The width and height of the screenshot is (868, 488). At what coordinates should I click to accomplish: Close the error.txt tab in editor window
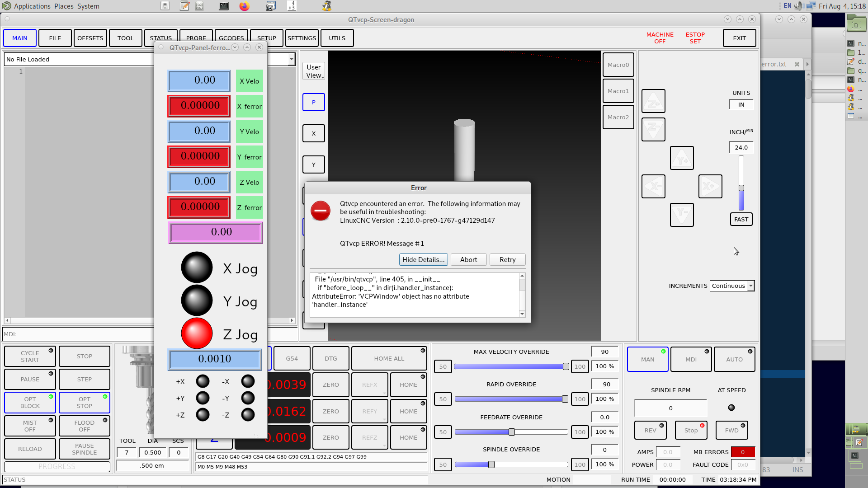(797, 64)
